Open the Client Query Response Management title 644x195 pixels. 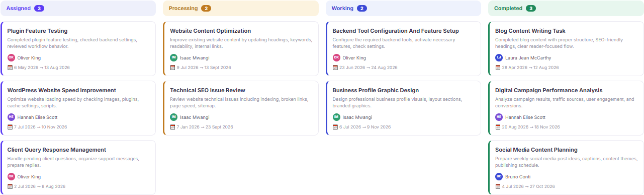point(57,150)
